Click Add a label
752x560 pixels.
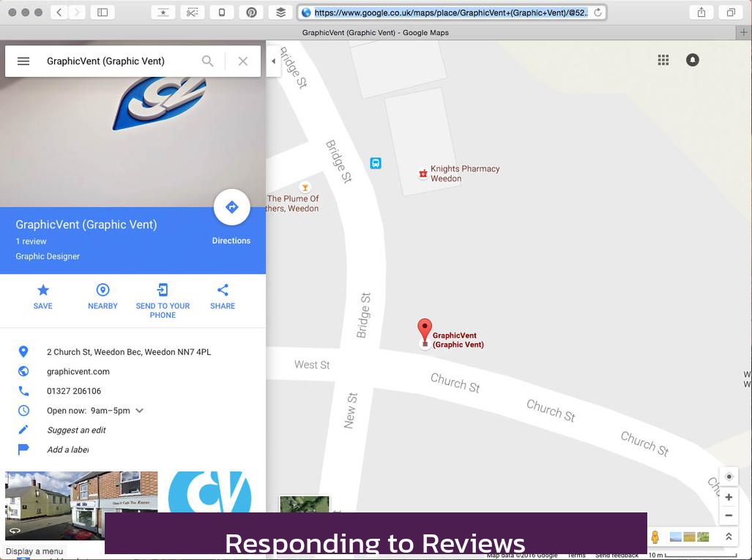[x=67, y=449]
